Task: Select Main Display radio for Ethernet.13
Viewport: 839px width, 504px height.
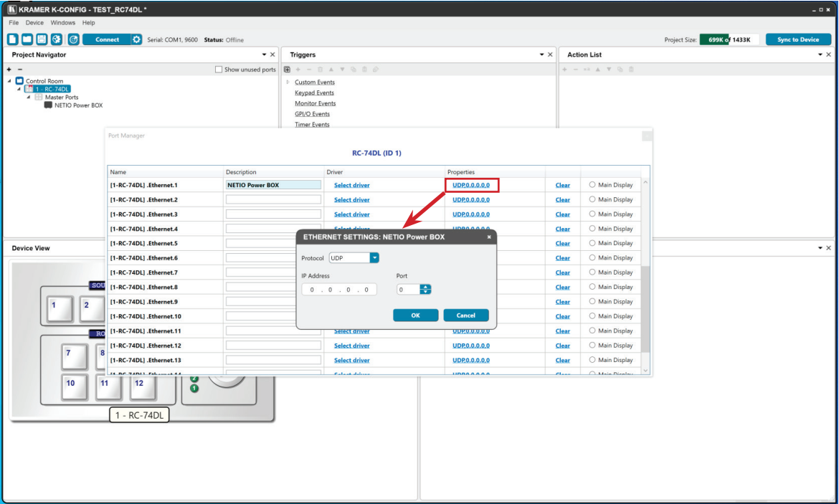Action: (592, 360)
